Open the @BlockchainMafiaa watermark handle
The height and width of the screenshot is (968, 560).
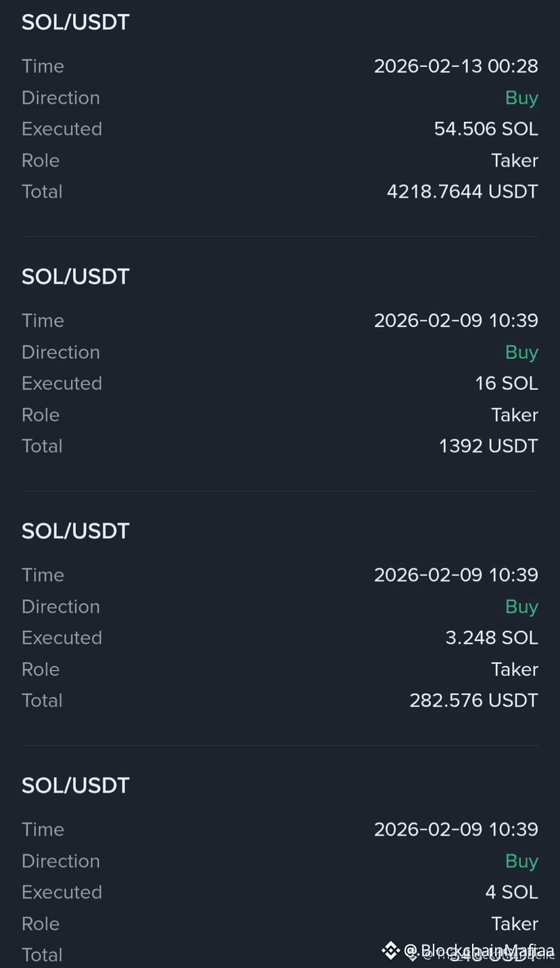(x=480, y=950)
